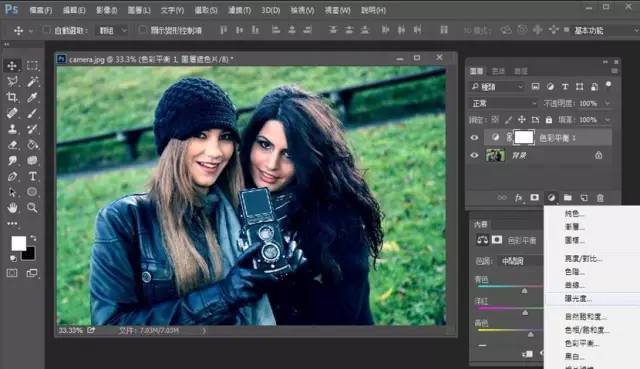Select the Crop tool
The image size is (640, 369).
coord(12,97)
